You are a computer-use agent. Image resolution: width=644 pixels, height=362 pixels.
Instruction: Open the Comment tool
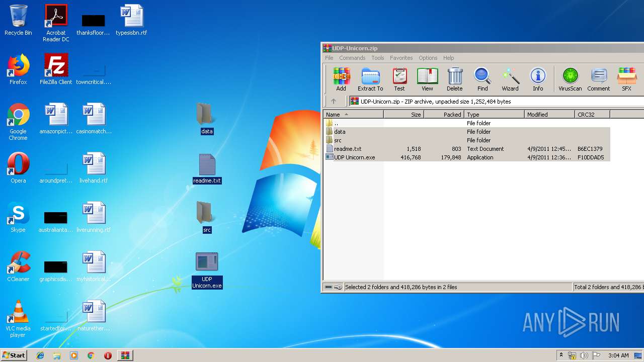[598, 79]
